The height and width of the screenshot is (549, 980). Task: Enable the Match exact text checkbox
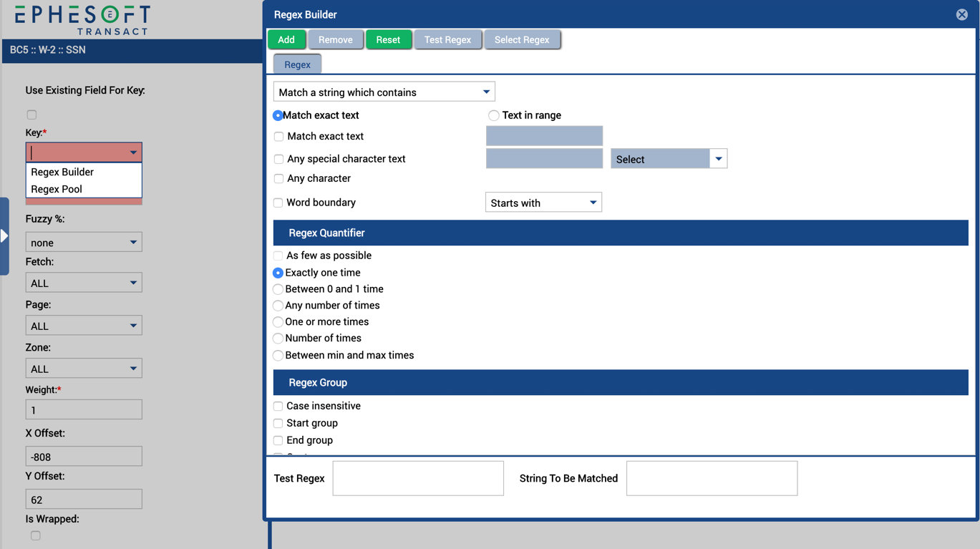point(278,136)
